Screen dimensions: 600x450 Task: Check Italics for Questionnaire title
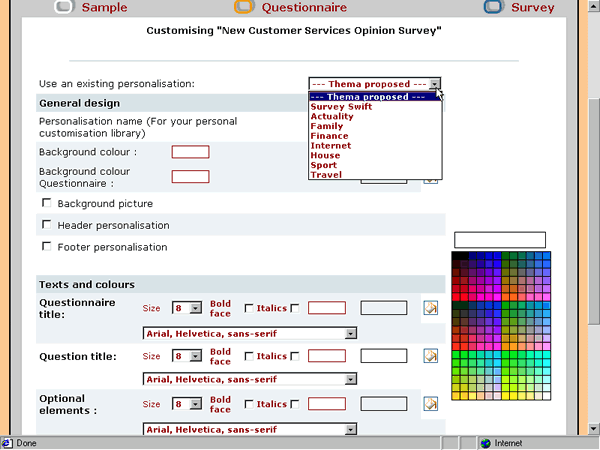pyautogui.click(x=295, y=308)
